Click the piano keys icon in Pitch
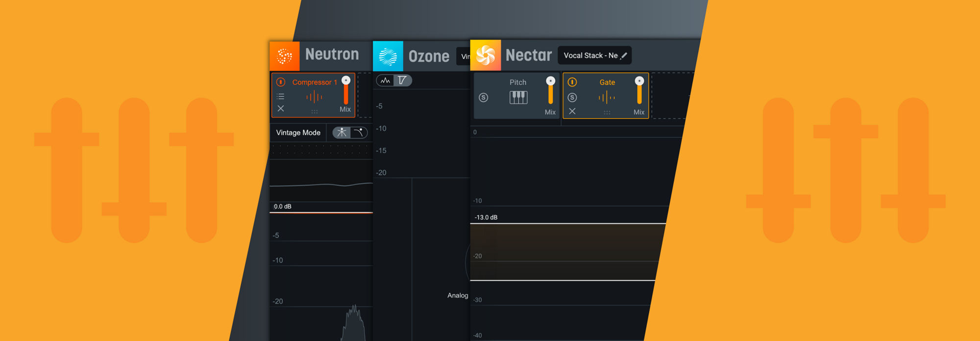The image size is (980, 341). pos(518,98)
